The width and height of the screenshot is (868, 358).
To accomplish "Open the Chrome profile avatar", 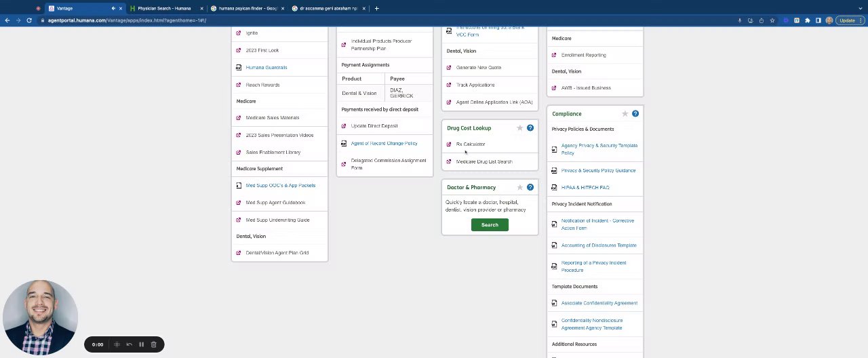I will click(x=829, y=20).
